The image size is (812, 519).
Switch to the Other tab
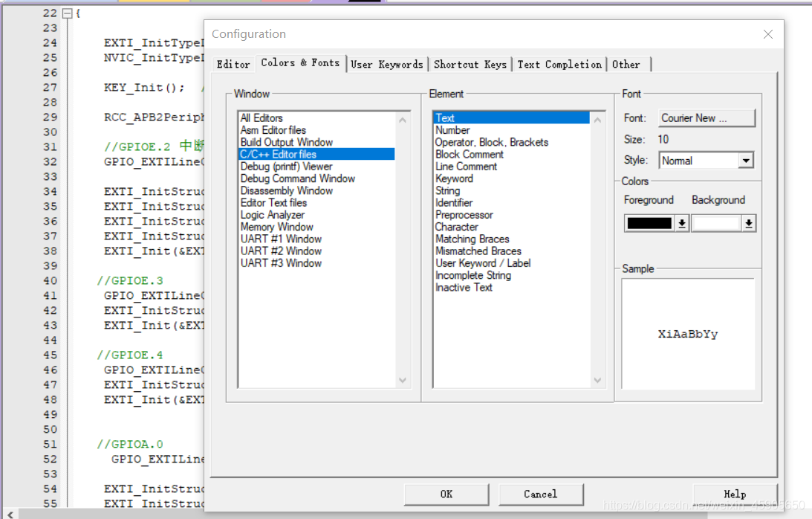point(626,64)
